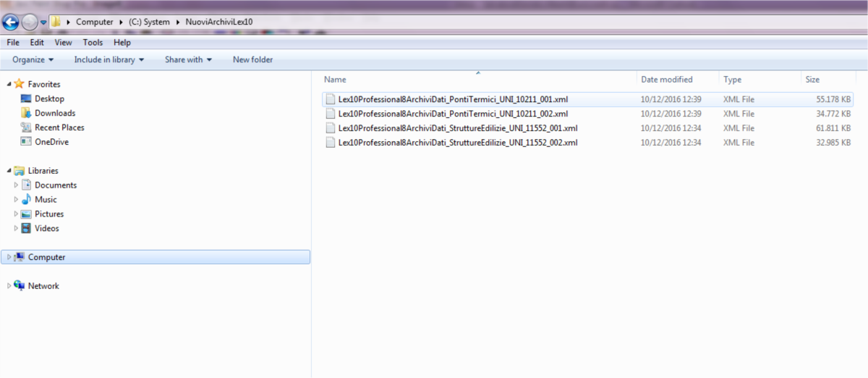
Task: Click the Recent Places icon
Action: tap(26, 127)
